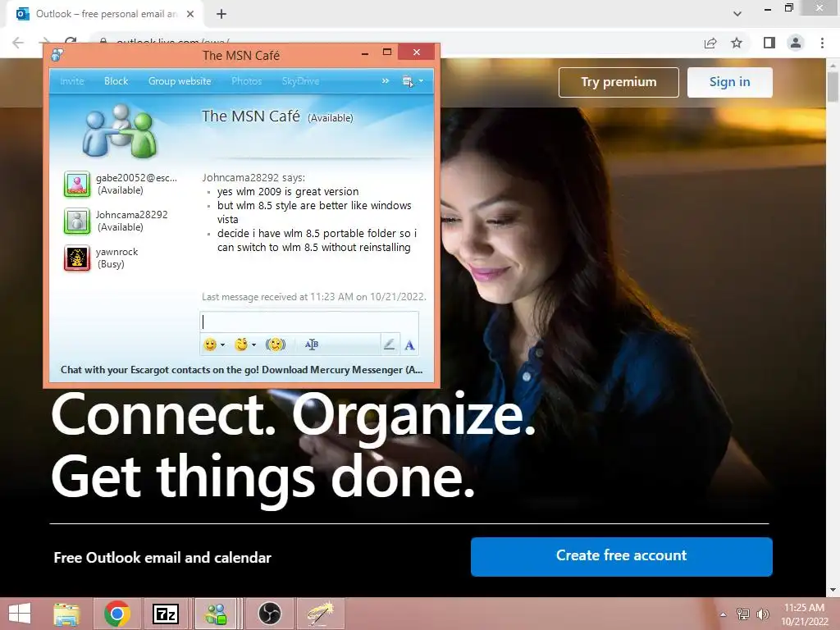Open Messenger from taskbar
The height and width of the screenshot is (630, 840).
coord(216,614)
